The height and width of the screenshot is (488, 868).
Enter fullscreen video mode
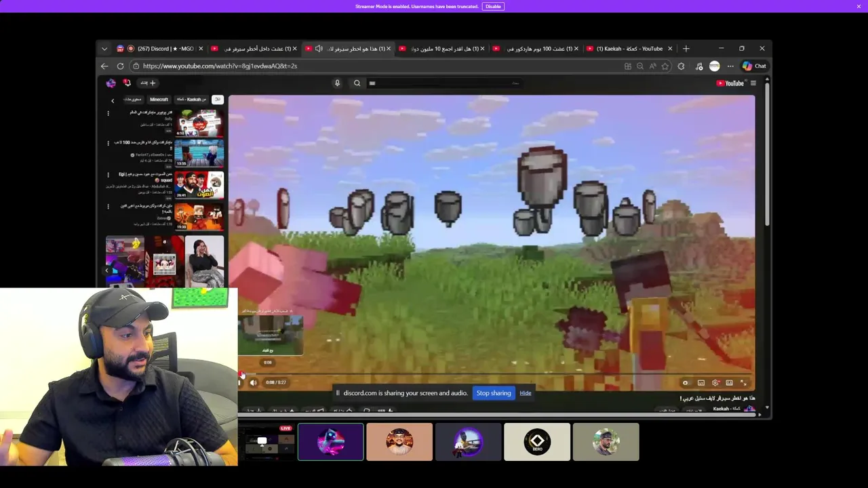[x=743, y=383]
